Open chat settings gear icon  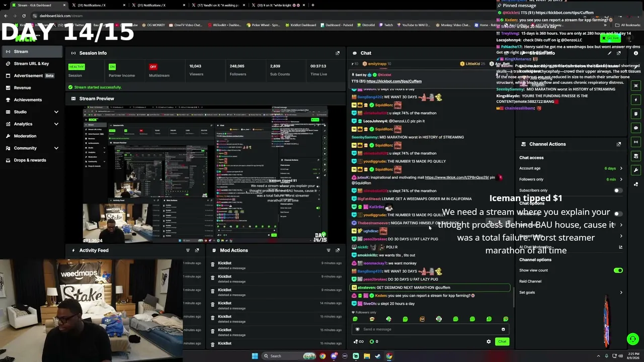489,341
